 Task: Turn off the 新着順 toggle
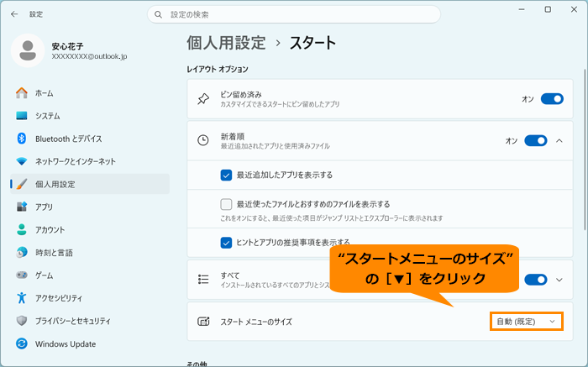tap(536, 140)
